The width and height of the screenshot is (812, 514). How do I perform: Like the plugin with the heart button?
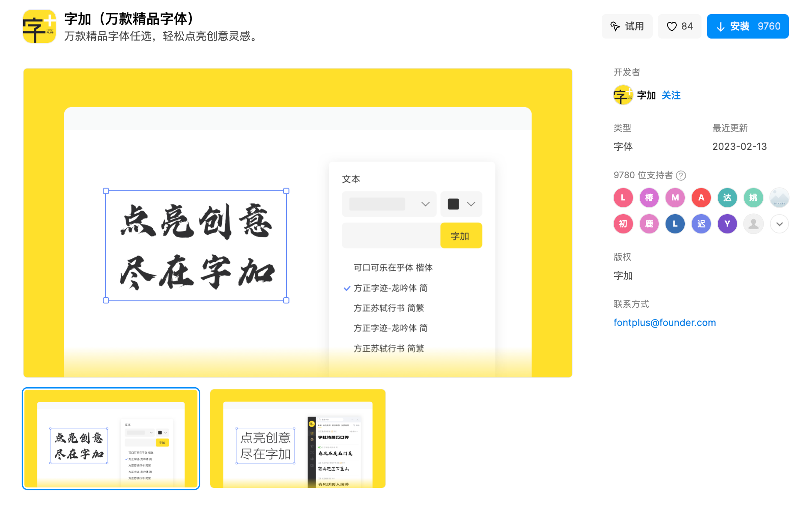680,26
